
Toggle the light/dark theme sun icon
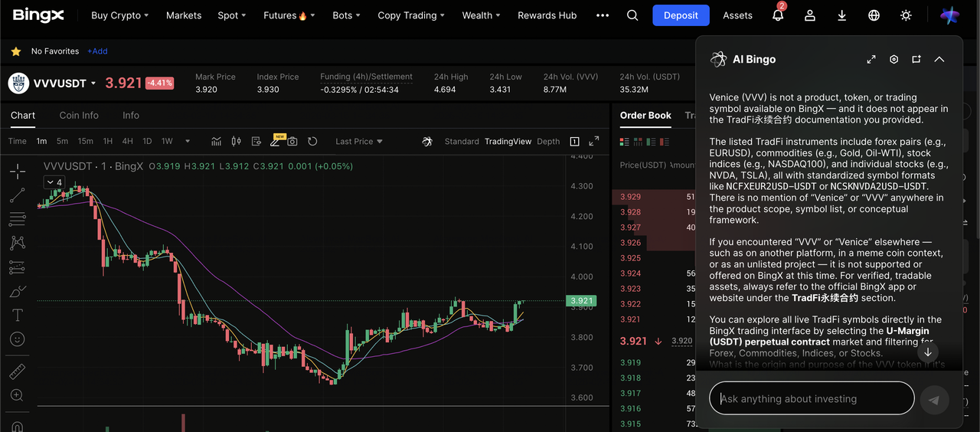point(906,15)
